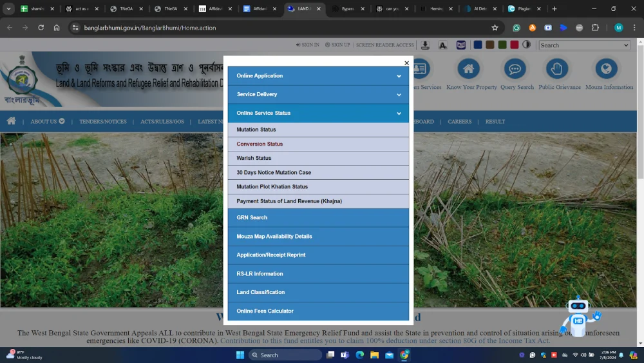Image resolution: width=644 pixels, height=363 pixels.
Task: Open ACTS/RULES/GOS menu item
Action: pos(162,122)
